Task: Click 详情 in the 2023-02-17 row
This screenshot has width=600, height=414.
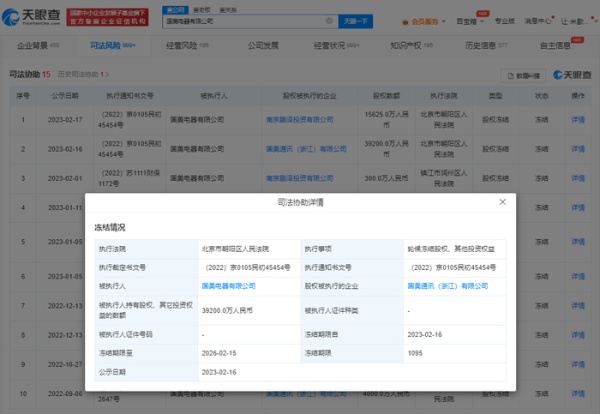Action: tap(577, 119)
